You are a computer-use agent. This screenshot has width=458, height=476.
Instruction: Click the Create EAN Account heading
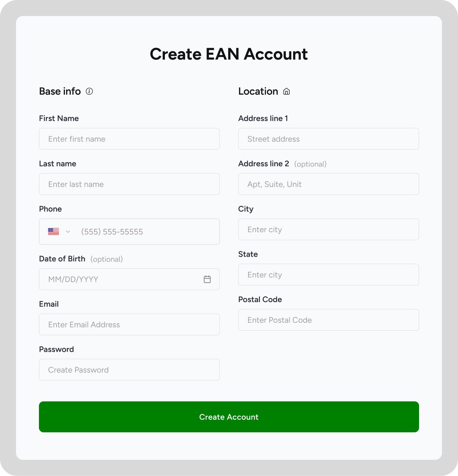pos(229,54)
